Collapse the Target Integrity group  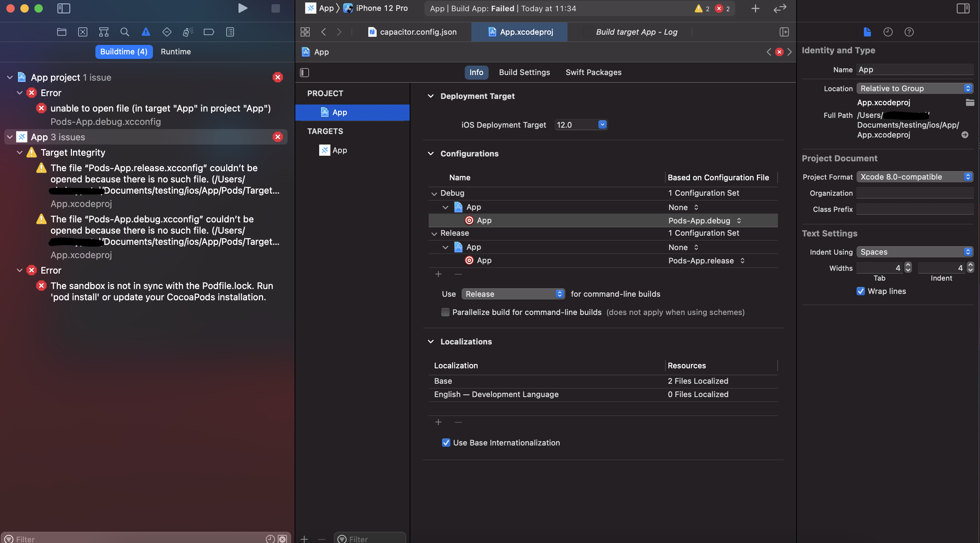point(20,153)
